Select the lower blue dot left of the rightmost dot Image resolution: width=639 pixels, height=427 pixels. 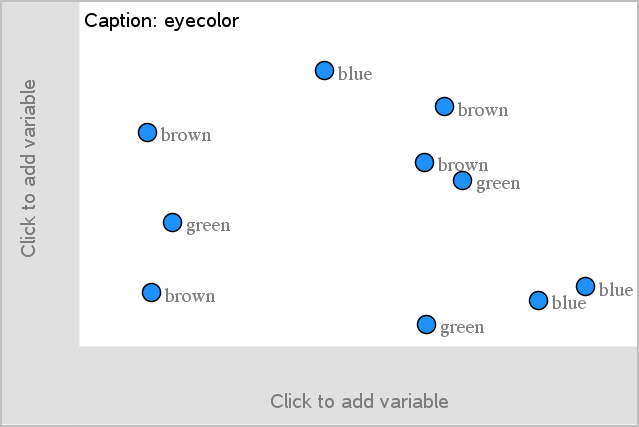538,300
